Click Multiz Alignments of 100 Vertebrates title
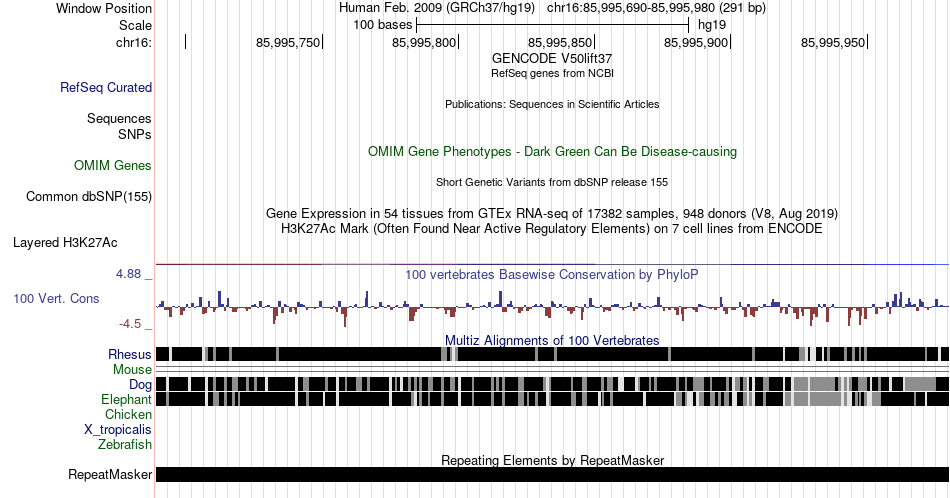 (552, 340)
